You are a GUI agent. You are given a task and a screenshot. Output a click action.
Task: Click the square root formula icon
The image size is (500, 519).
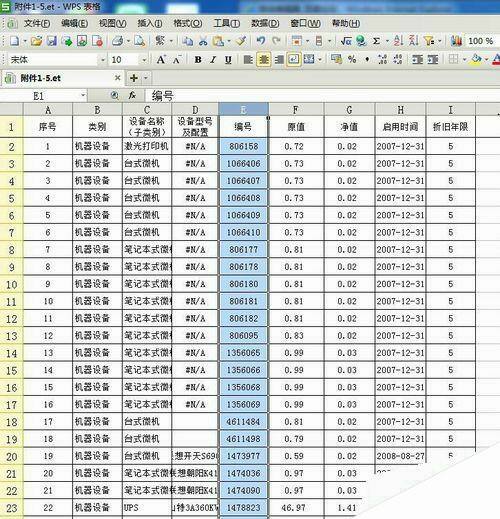(x=346, y=41)
